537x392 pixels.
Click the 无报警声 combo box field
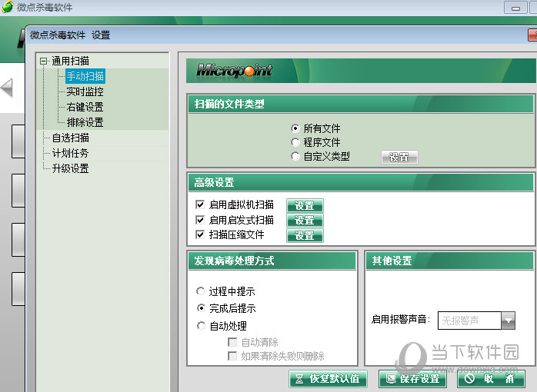click(x=469, y=321)
